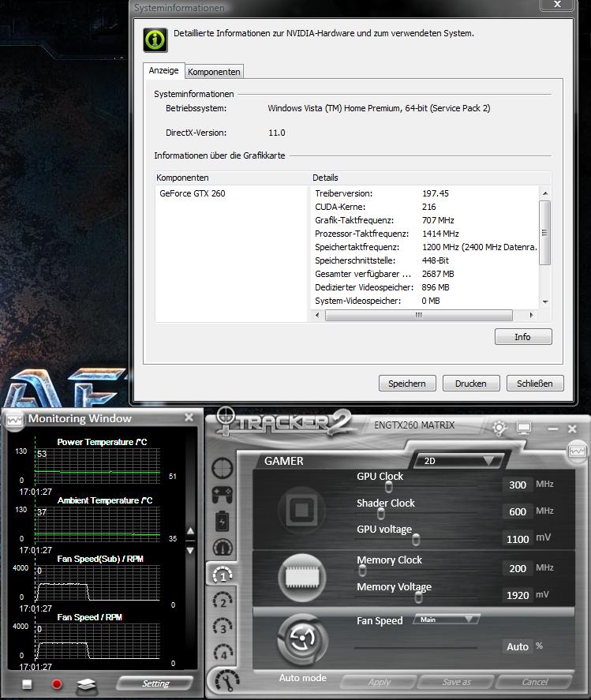This screenshot has width=591, height=700.
Task: Click the Shader Clock 600 value field
Action: tap(518, 511)
